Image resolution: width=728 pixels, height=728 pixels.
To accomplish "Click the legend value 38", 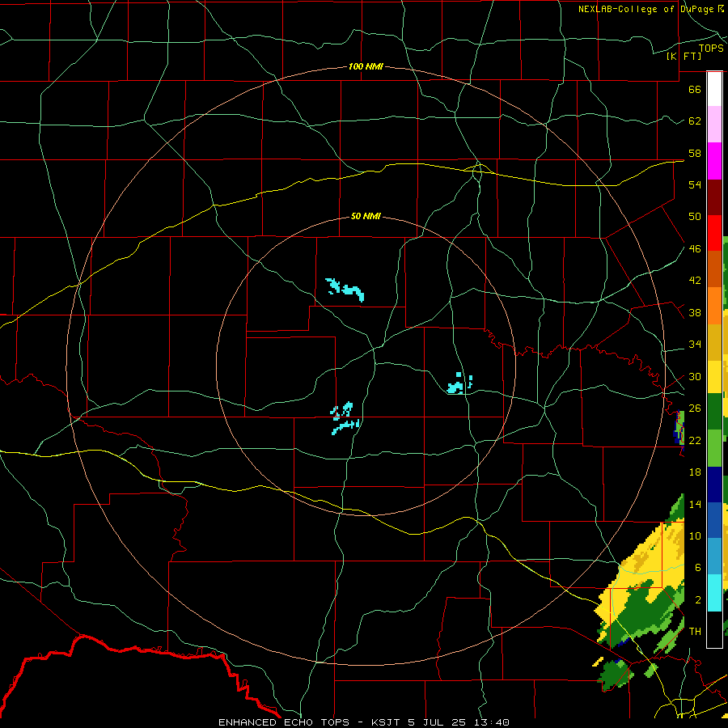I will pos(695,312).
